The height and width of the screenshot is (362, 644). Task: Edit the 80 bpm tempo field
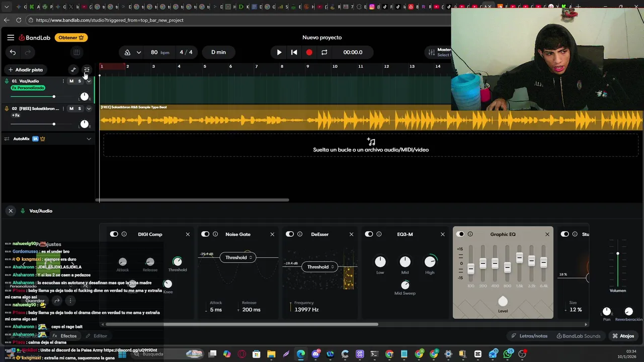pyautogui.click(x=159, y=52)
